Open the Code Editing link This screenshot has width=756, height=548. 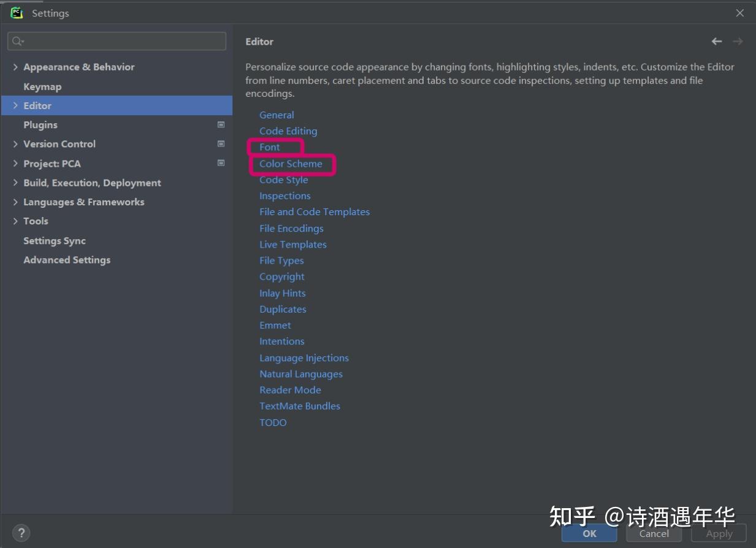point(288,131)
